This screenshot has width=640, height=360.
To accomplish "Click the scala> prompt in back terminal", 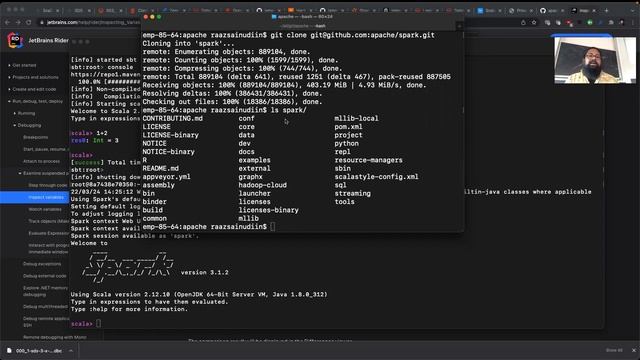I will [81, 324].
